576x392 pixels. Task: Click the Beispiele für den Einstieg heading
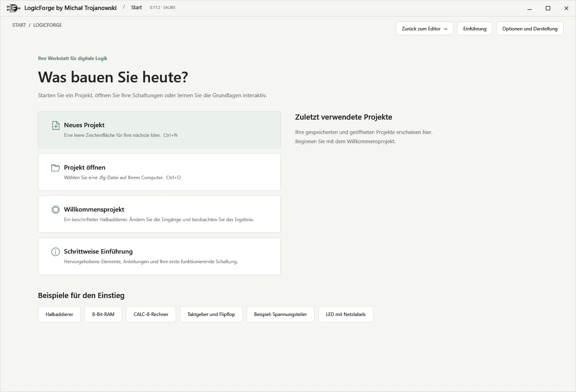[81, 296]
